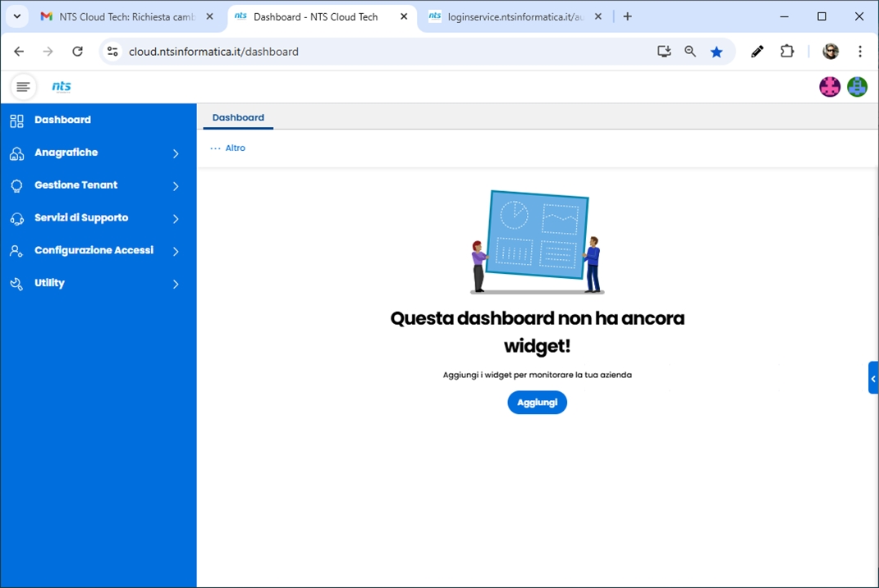Click the Dashboard grid icon in sidebar

click(16, 121)
